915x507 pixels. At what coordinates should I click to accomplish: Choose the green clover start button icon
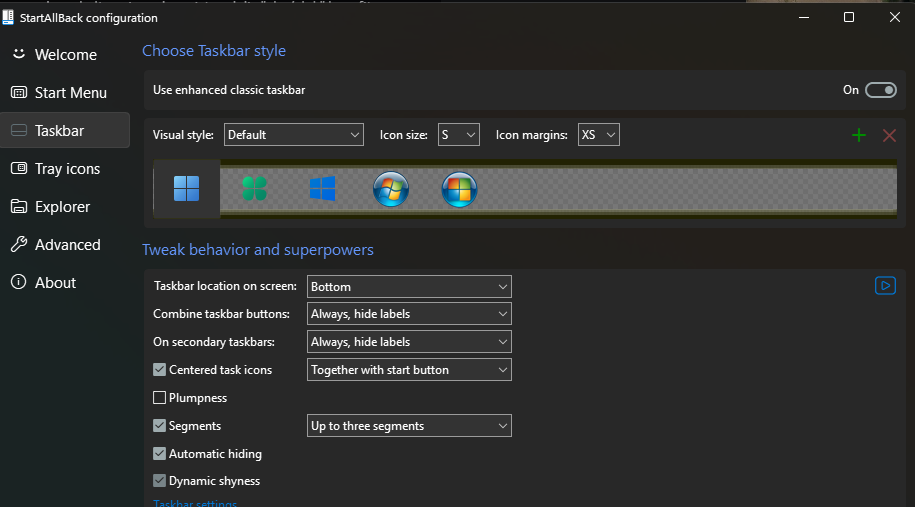(x=254, y=188)
